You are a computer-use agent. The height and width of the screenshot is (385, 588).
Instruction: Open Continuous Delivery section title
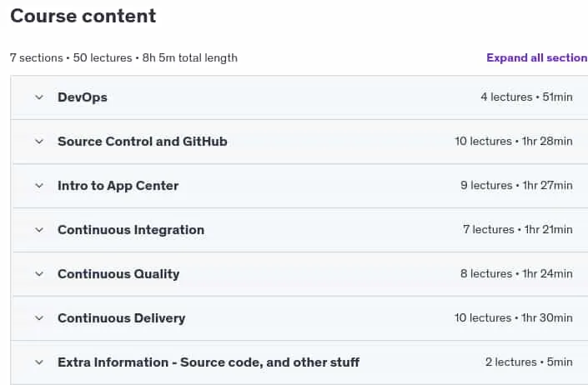point(122,318)
